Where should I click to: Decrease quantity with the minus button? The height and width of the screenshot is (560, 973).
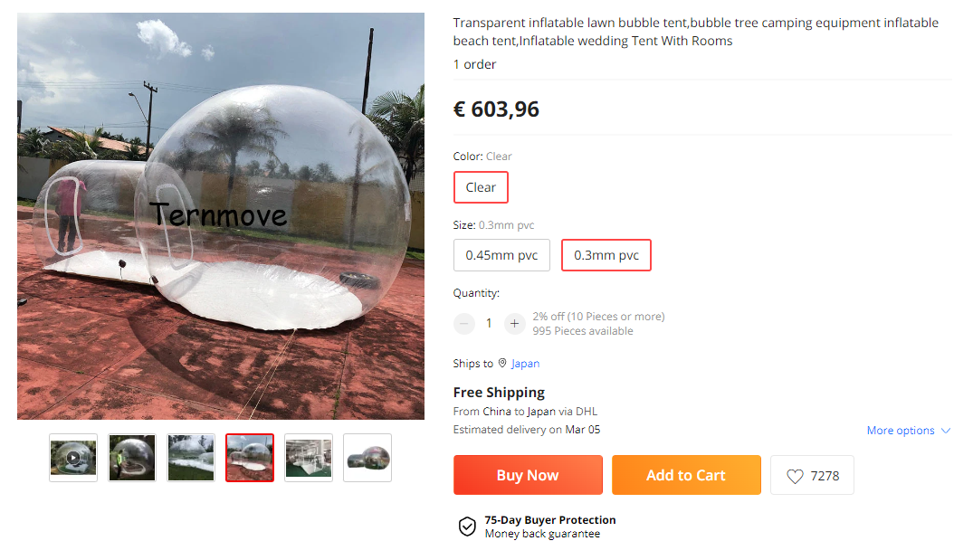pyautogui.click(x=463, y=323)
